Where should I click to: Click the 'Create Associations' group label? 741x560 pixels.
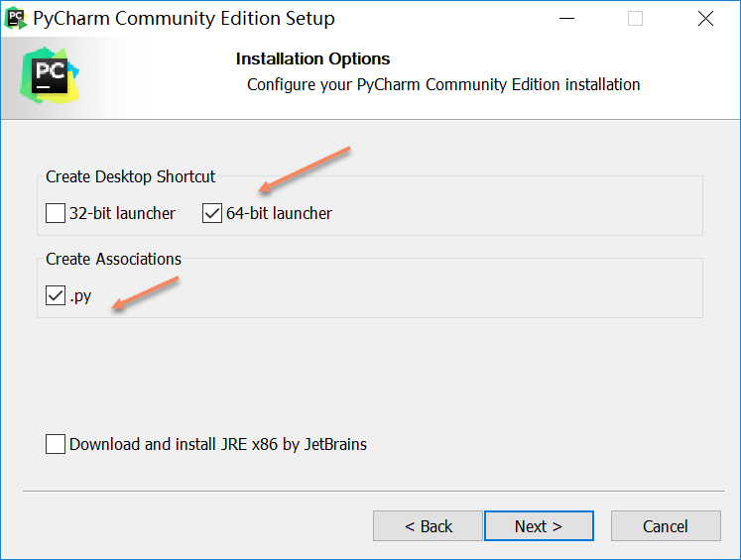113,259
